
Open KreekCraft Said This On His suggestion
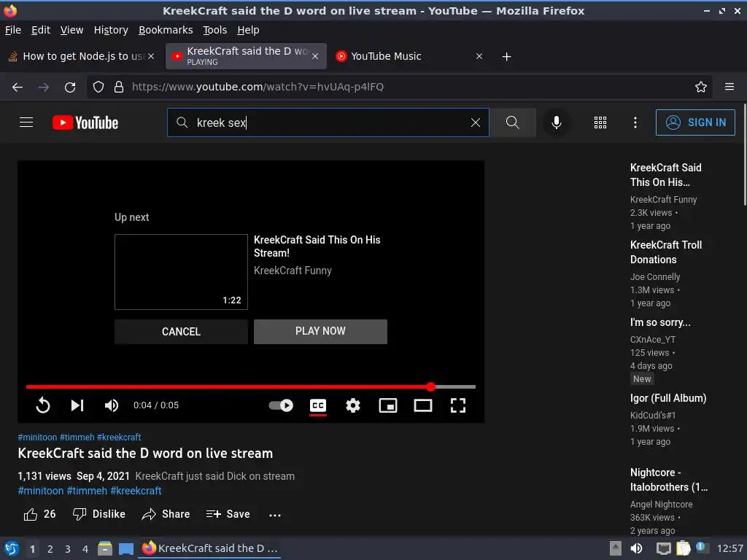665,175
